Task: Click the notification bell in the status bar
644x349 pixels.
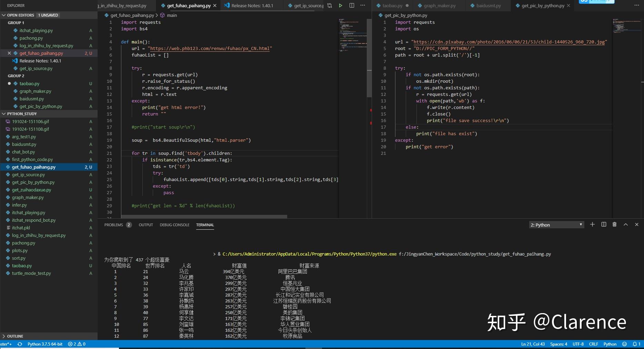Action: [x=635, y=344]
